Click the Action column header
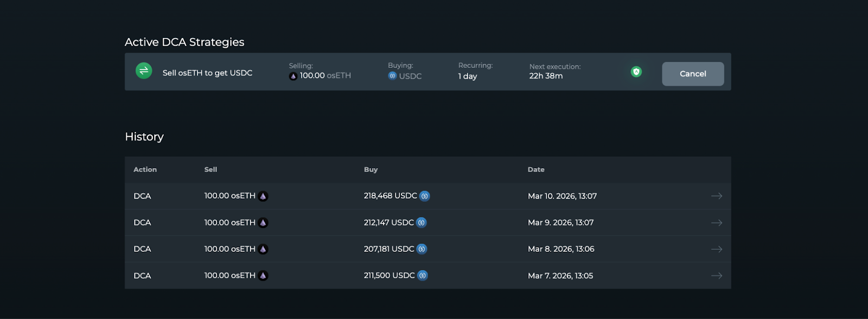The width and height of the screenshot is (868, 319). (145, 170)
